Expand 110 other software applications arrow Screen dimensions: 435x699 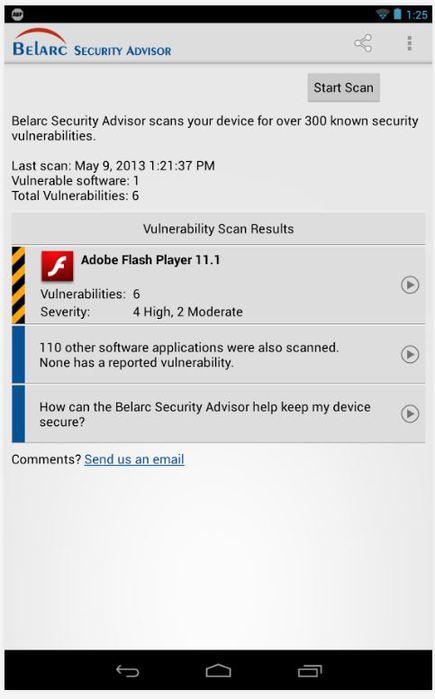pyautogui.click(x=410, y=354)
